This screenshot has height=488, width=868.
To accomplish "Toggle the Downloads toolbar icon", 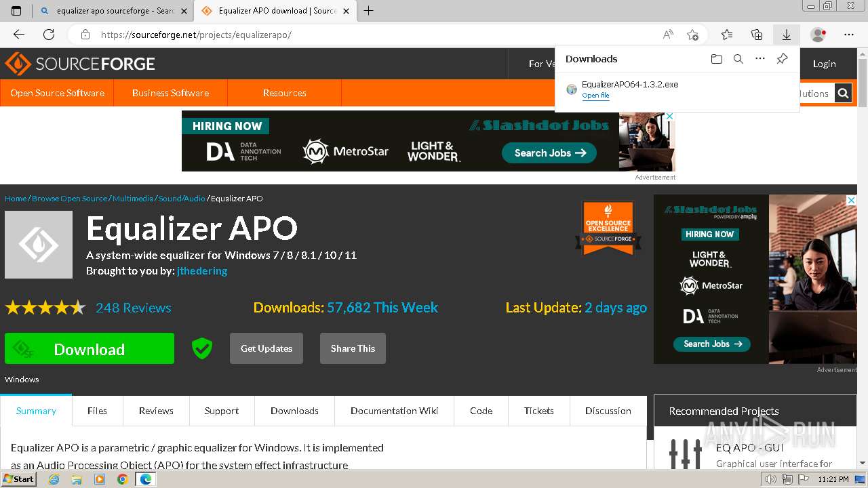I will 787,35.
